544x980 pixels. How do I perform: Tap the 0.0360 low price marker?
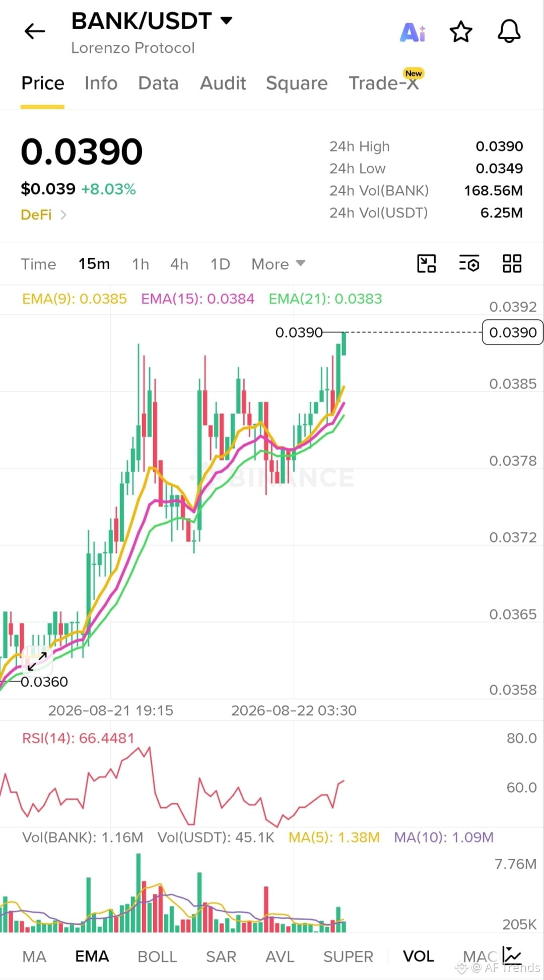pyautogui.click(x=44, y=682)
